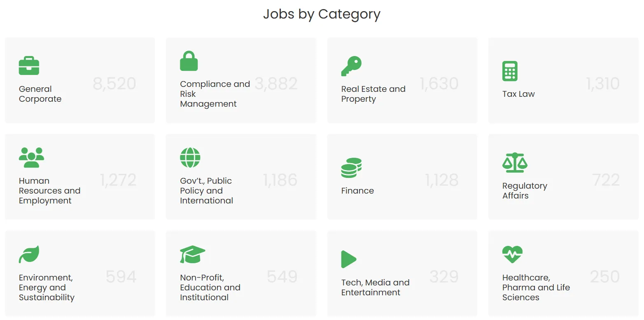The image size is (644, 320).
Task: Click the heartbeat Healthcare icon
Action: coord(512,254)
